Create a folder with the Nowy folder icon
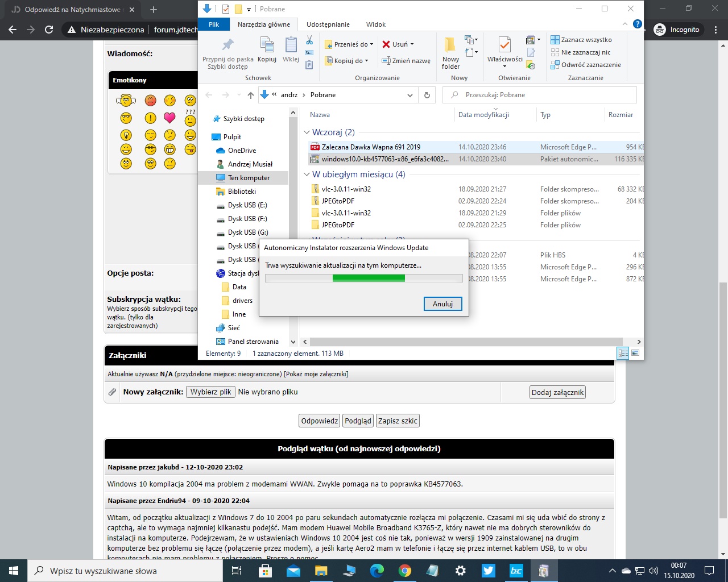728x582 pixels. pos(450,46)
